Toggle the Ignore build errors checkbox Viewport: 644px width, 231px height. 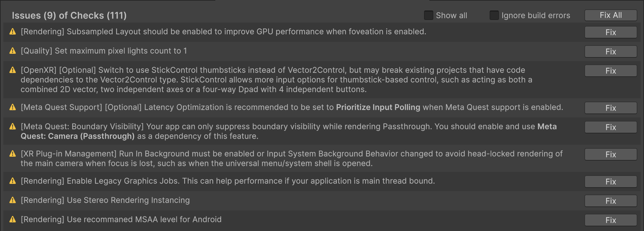click(494, 15)
